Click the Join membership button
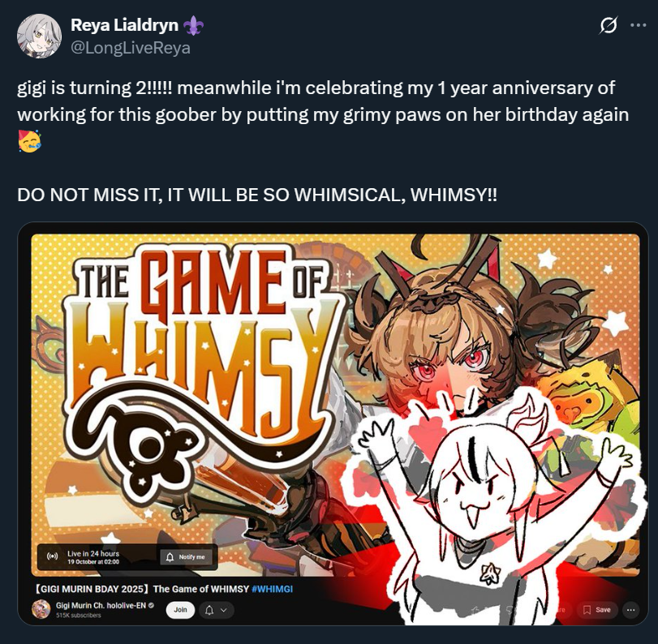The width and height of the screenshot is (658, 644). pos(180,610)
